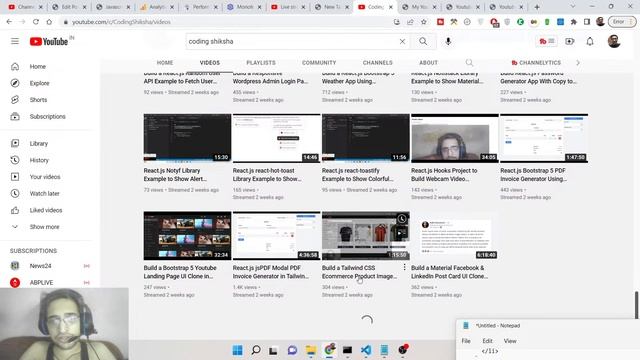Search within channel magnifier icon

tap(469, 62)
